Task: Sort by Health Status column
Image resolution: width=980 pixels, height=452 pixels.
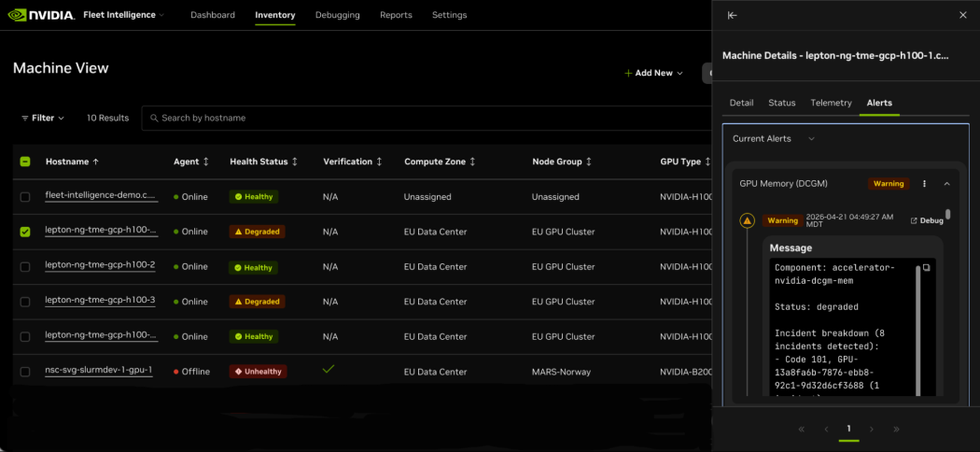Action: 264,162
